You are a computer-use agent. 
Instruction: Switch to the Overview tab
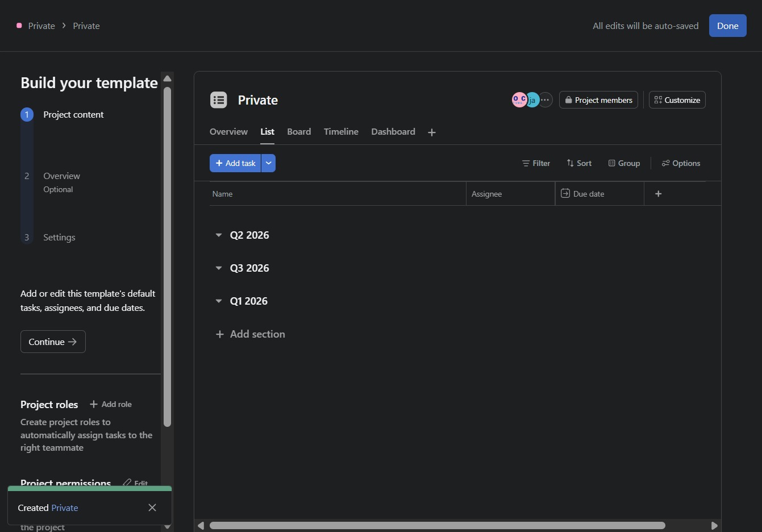(228, 132)
